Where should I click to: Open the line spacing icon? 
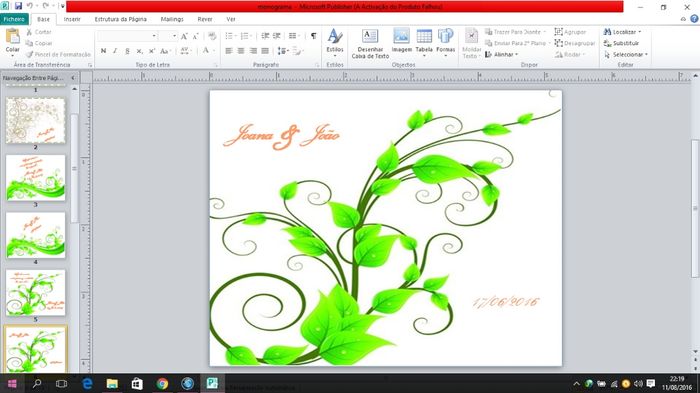click(283, 51)
